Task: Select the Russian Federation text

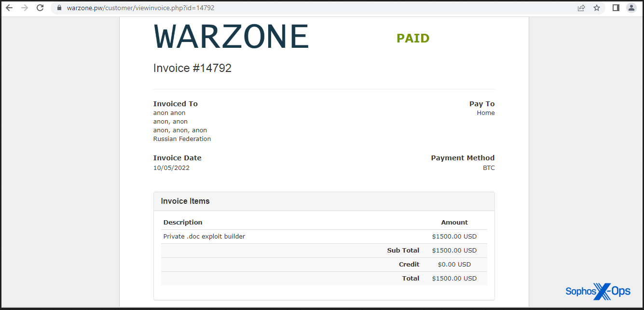Action: click(182, 139)
